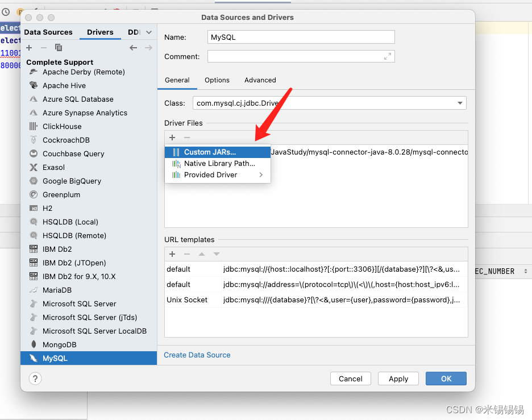Select Apache Derby (Remote) driver
Viewport: 532px width, 420px height.
pyautogui.click(x=89, y=72)
